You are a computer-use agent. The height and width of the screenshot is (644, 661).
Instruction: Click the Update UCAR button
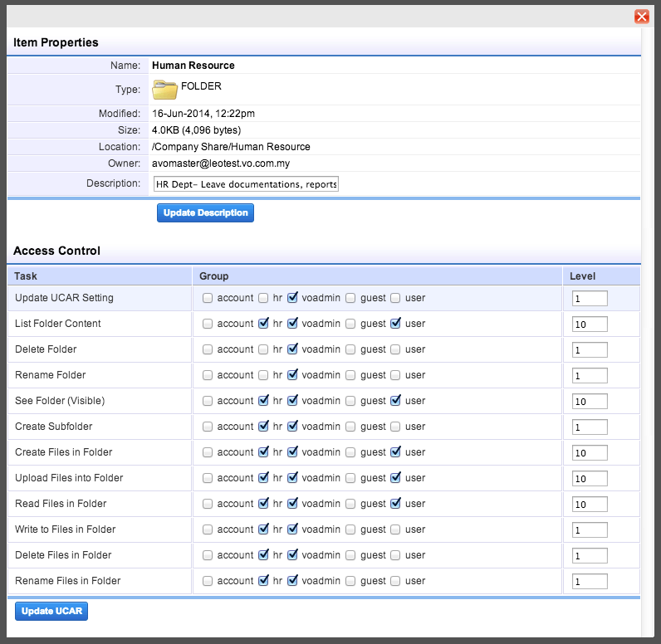pyautogui.click(x=51, y=612)
